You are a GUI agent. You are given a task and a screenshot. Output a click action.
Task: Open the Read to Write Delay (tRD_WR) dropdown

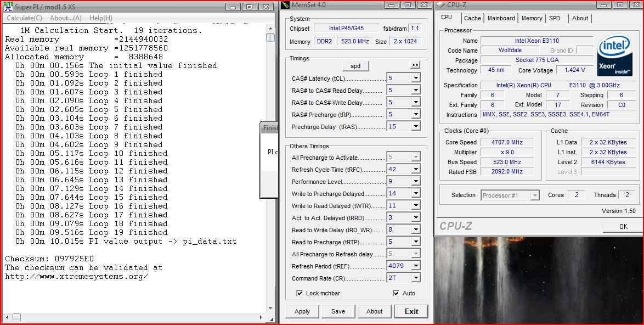click(x=416, y=229)
